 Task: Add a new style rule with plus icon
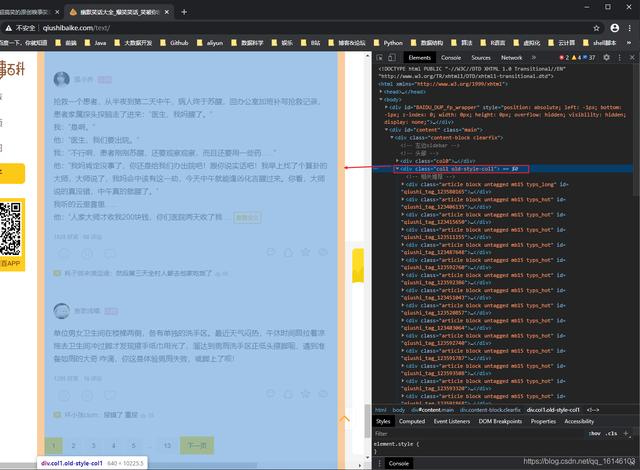[626, 433]
